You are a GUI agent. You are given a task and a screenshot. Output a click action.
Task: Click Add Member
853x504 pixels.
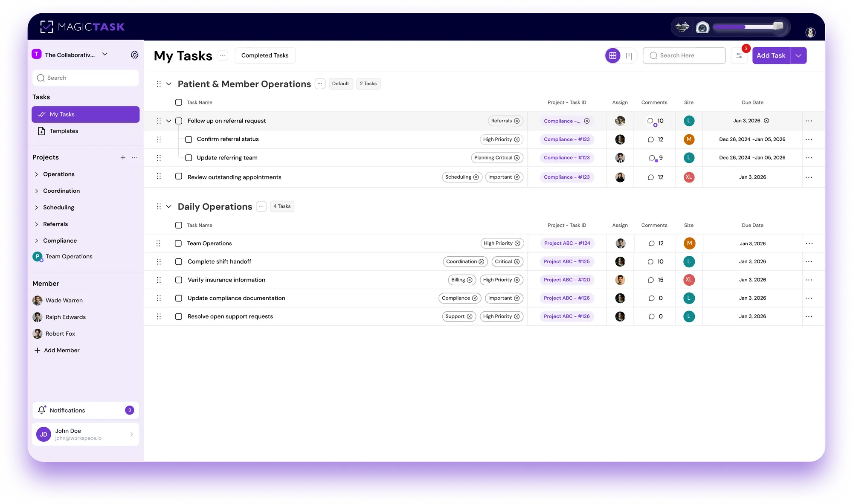click(x=57, y=350)
